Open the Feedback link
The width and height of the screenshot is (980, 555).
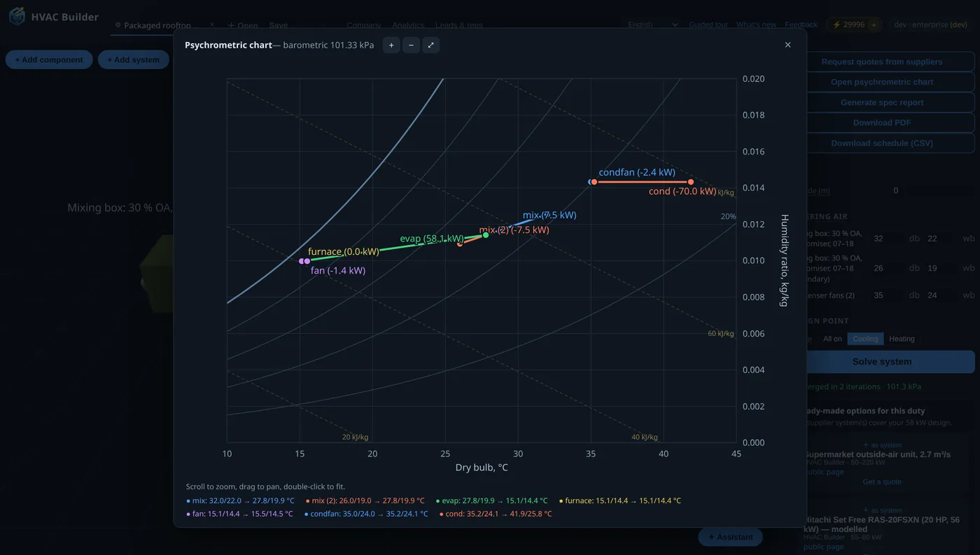[x=801, y=24]
